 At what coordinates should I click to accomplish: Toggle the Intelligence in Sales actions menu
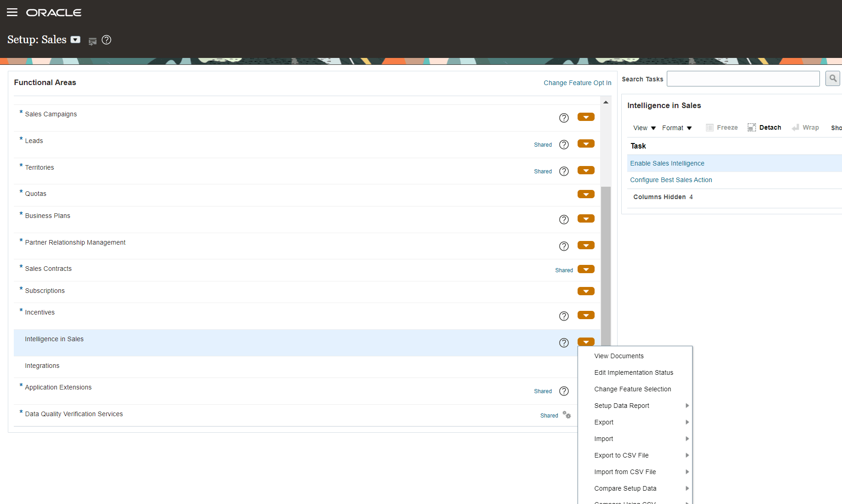tap(586, 342)
